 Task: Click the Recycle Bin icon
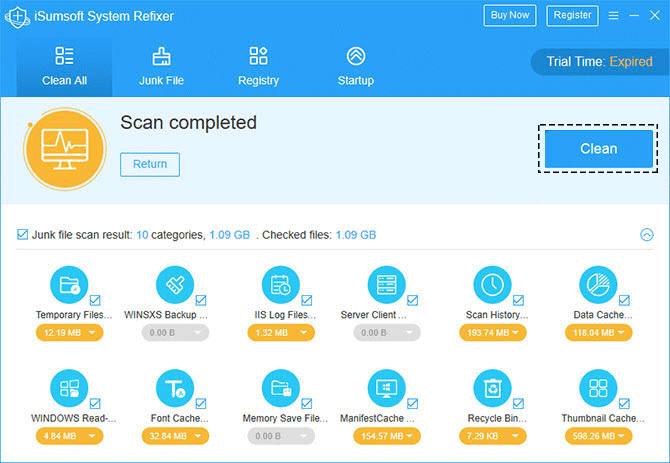coord(492,388)
